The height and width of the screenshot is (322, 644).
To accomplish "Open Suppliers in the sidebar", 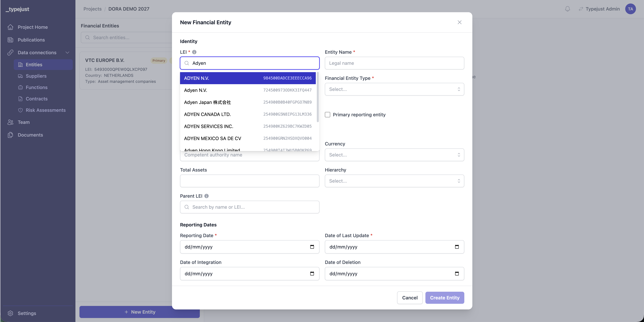I will point(36,76).
